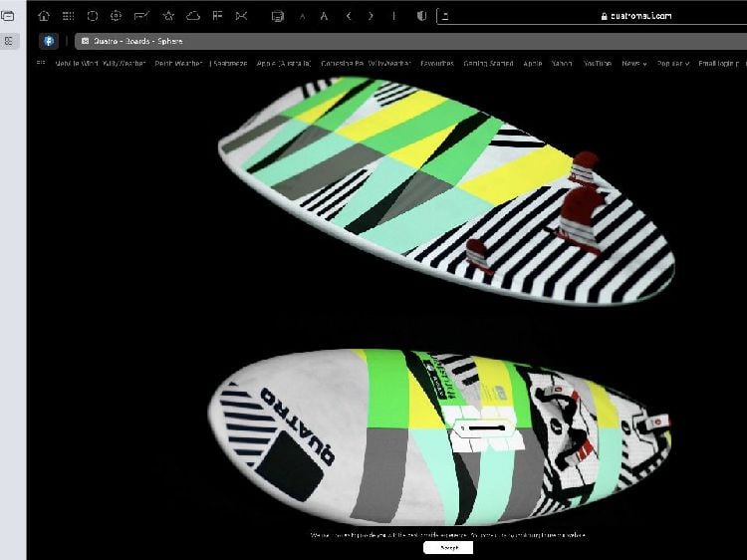
Task: Go forward with right chevron
Action: [371, 16]
